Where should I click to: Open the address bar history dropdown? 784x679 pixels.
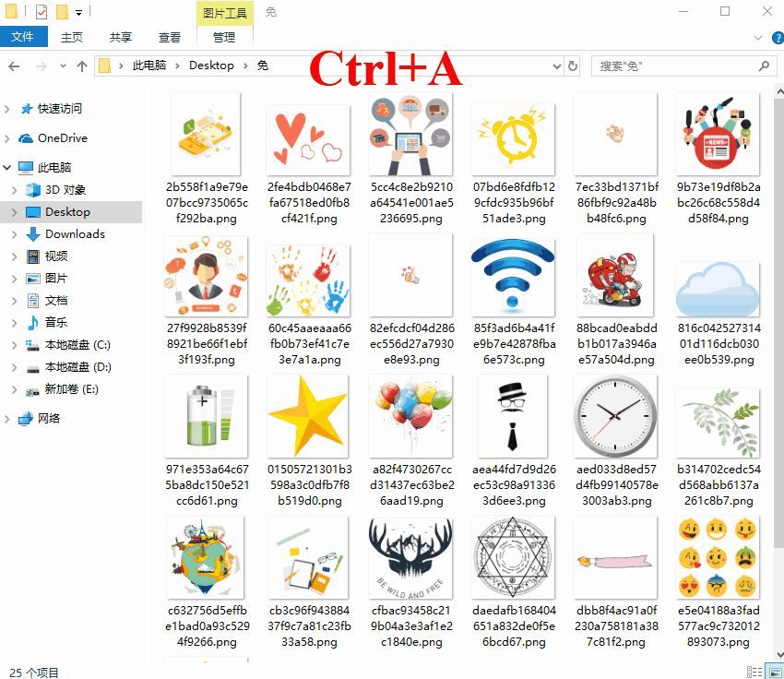(556, 66)
